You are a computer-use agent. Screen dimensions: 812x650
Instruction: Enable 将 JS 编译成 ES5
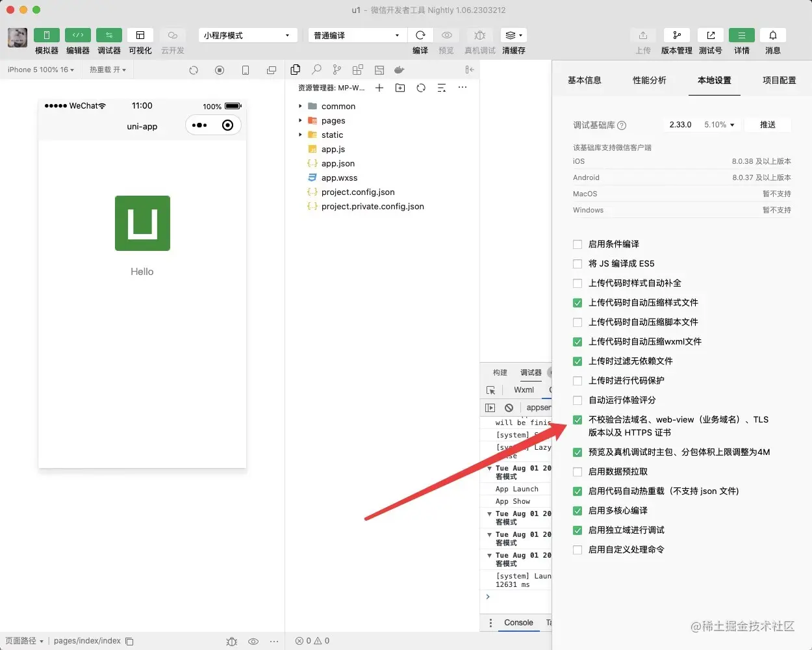pyautogui.click(x=577, y=264)
